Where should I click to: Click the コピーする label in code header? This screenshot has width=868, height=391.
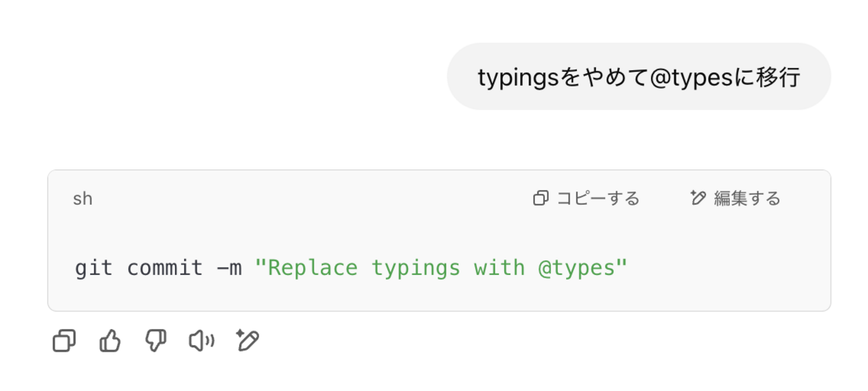[598, 198]
